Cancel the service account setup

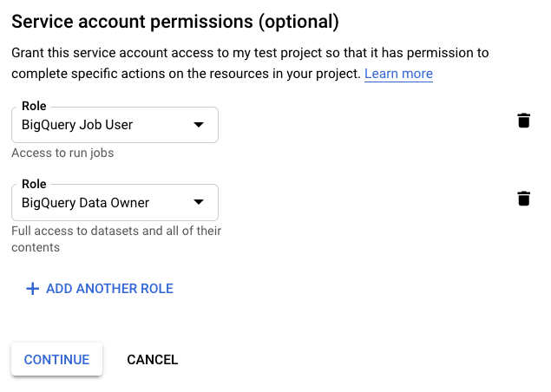pyautogui.click(x=153, y=360)
